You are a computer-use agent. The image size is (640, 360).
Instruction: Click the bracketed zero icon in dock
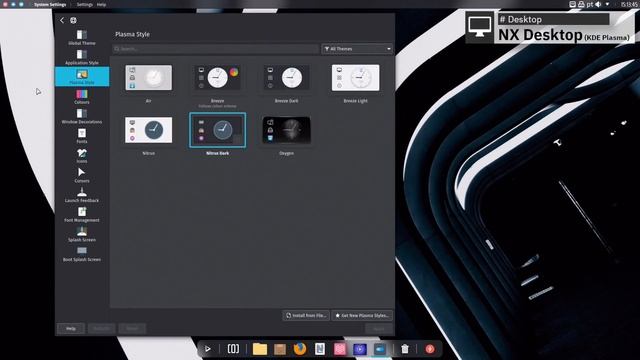pyautogui.click(x=233, y=349)
